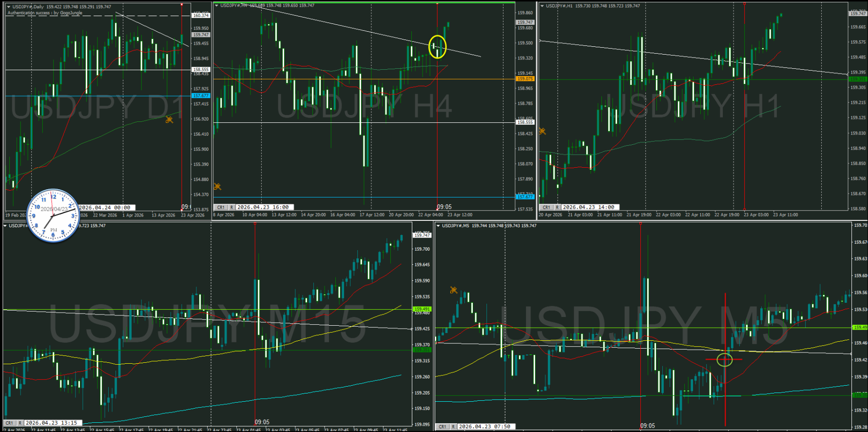Click the 2026.04.23 13:15 date field

click(x=51, y=423)
